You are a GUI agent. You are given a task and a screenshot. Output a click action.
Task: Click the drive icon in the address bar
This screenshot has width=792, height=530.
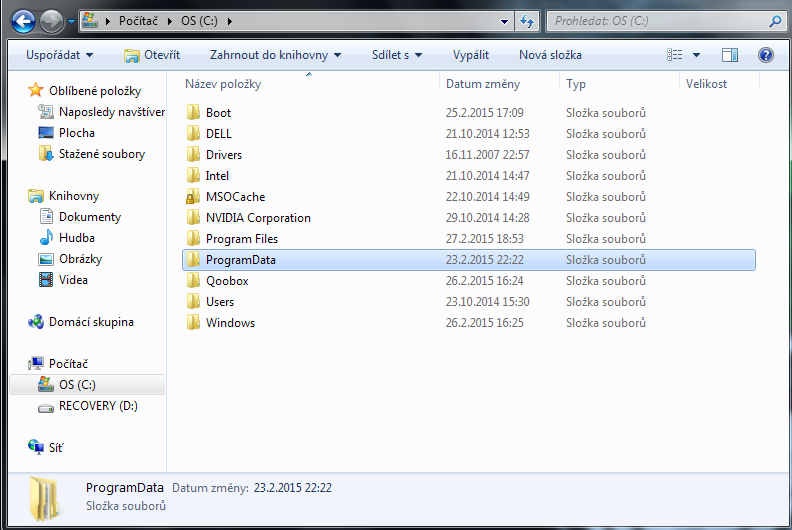90,21
